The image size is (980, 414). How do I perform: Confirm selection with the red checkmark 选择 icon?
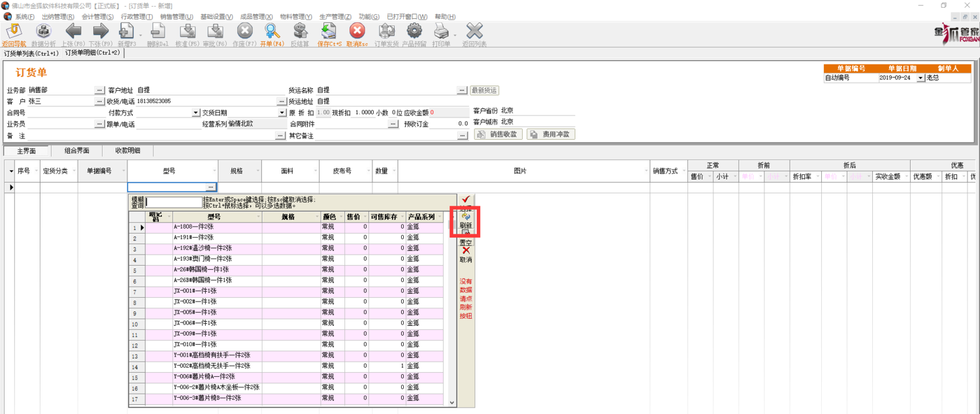466,200
